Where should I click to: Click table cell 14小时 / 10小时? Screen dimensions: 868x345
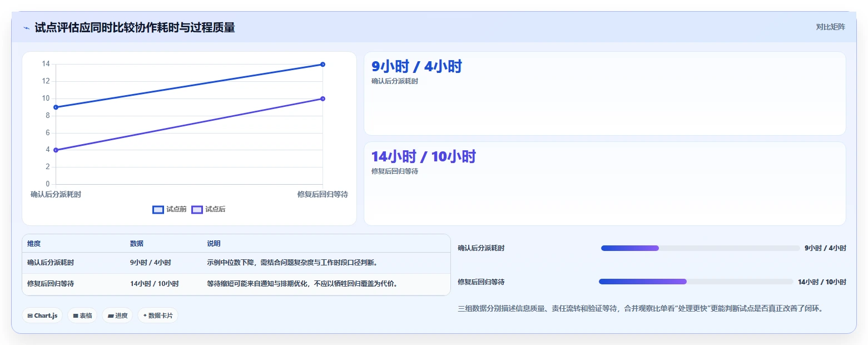coord(155,284)
